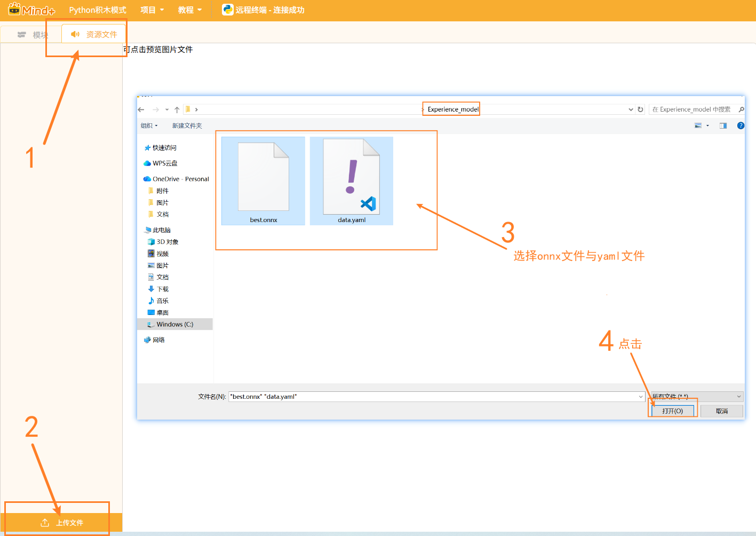Click the 取消 button

[721, 411]
